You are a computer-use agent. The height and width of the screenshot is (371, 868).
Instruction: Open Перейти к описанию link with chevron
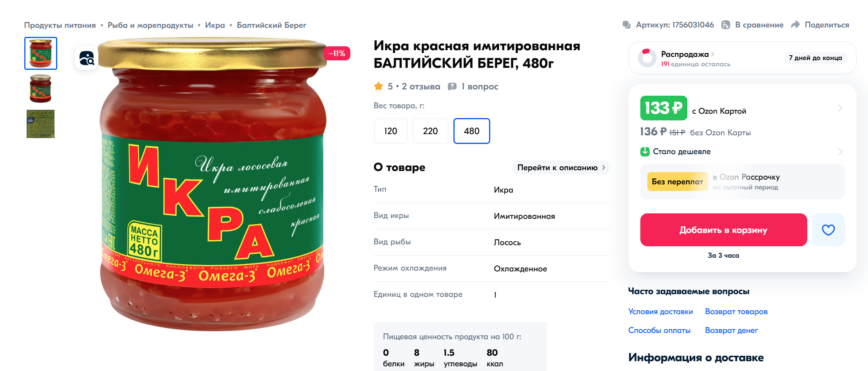click(x=561, y=167)
